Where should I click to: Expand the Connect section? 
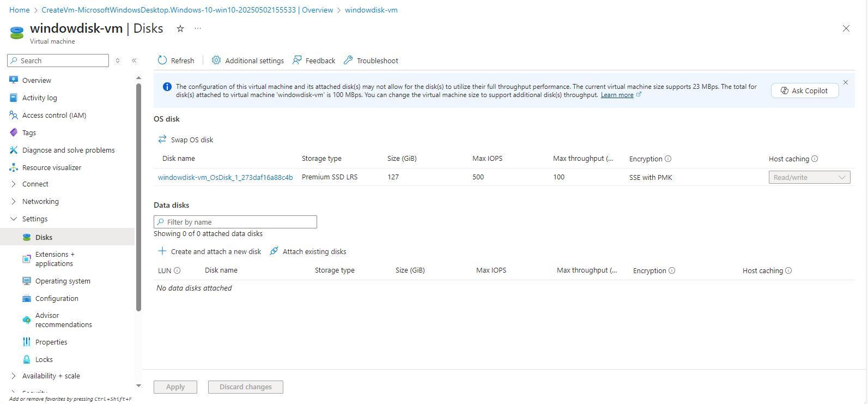pyautogui.click(x=14, y=184)
